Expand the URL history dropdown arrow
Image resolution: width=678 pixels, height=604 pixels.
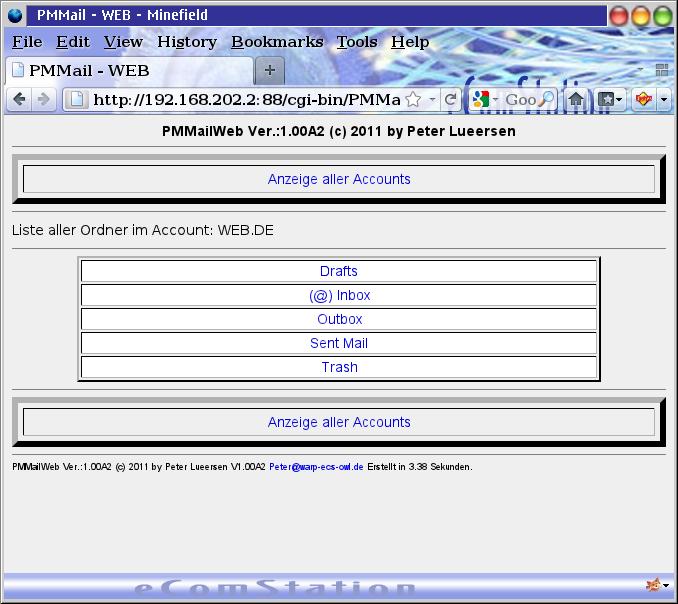pos(432,99)
